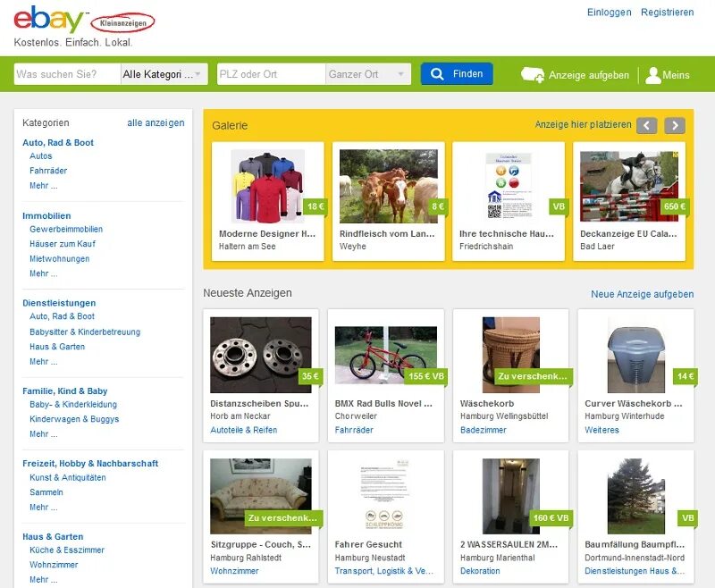Click Autoteile & Reifen category link

[x=243, y=430]
